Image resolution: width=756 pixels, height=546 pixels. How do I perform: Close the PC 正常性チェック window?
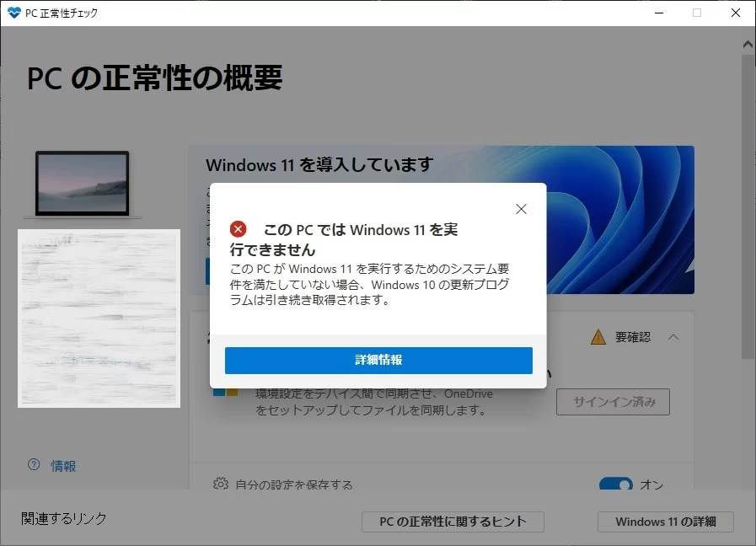click(735, 13)
